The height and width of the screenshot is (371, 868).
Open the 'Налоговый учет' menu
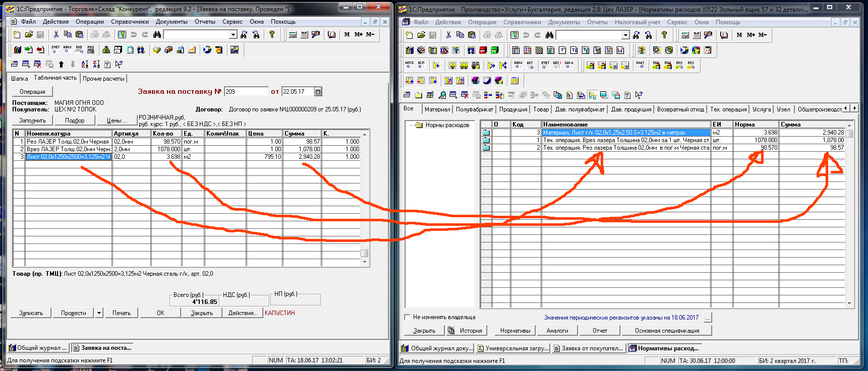[638, 22]
